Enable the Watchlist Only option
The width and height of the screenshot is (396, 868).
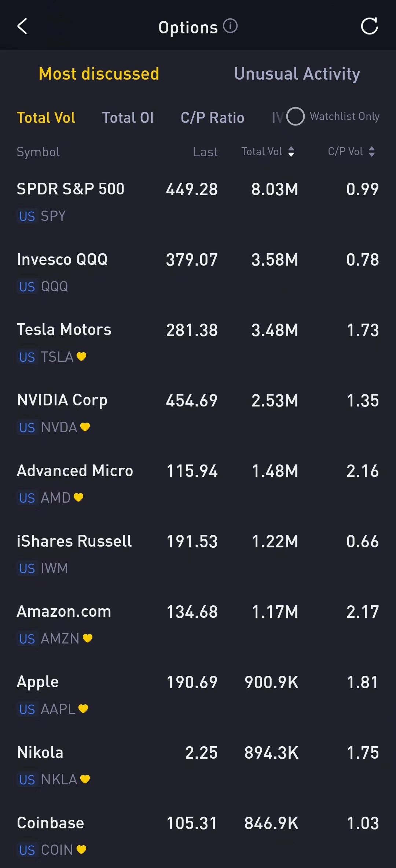296,116
